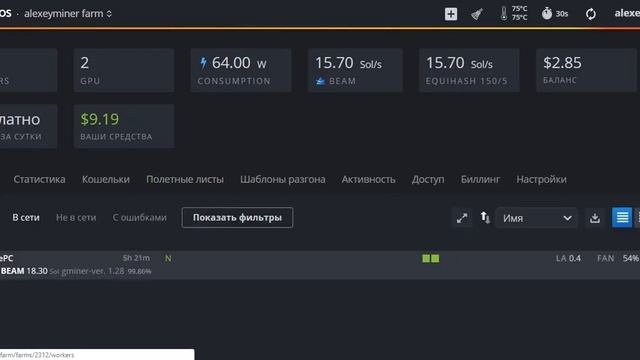The height and width of the screenshot is (360, 640).
Task: Click the LA 0.4 load value
Action: click(568, 258)
